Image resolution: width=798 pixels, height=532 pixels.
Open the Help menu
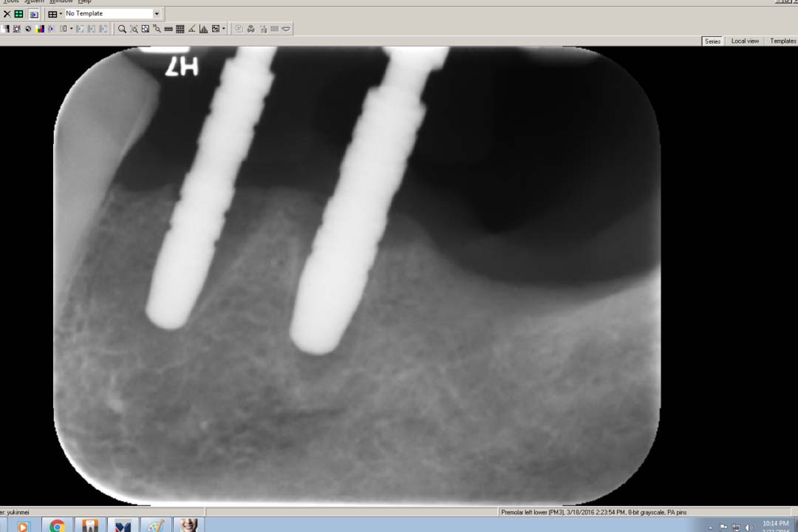84,1
